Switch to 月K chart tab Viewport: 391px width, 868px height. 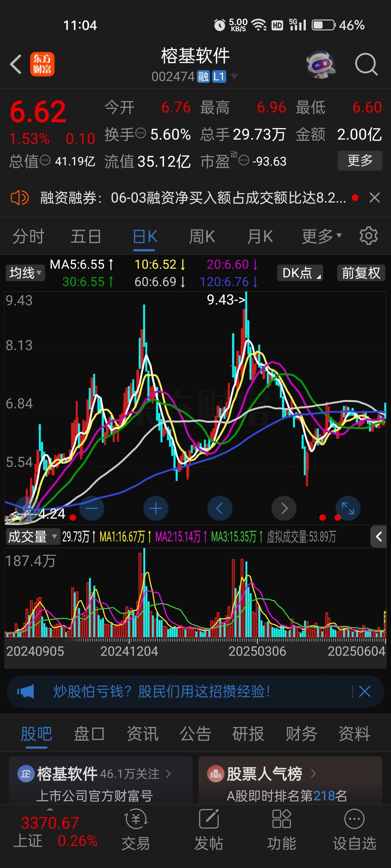tap(260, 237)
